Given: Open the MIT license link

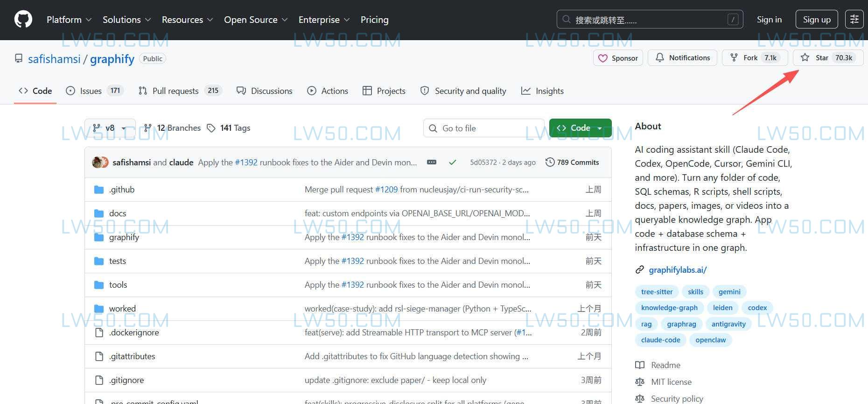Looking at the screenshot, I should tap(664, 382).
